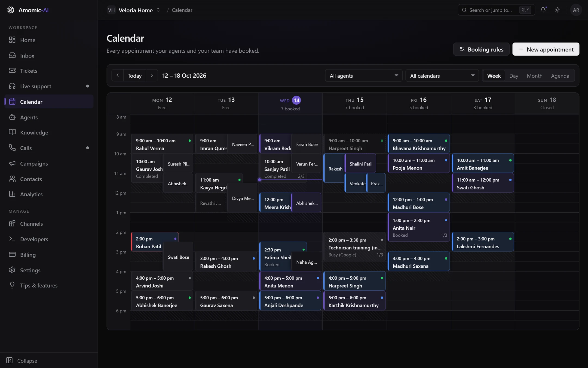The image size is (588, 368).
Task: Open the Analytics page
Action: (x=49, y=194)
